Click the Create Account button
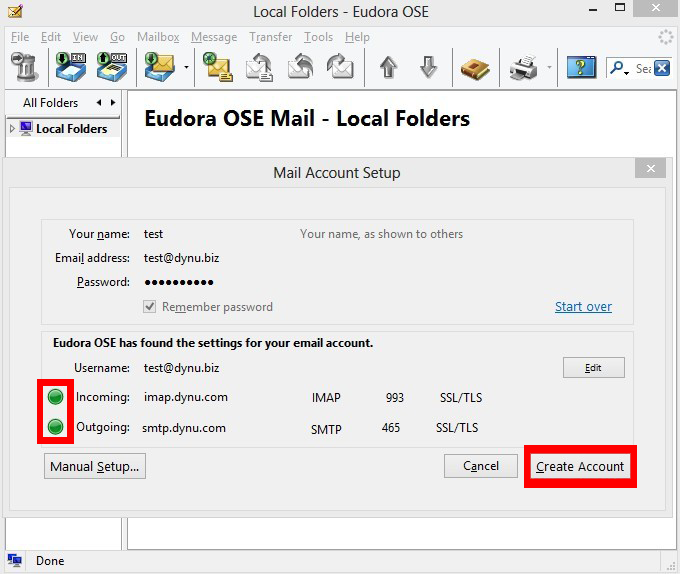Screen dimensions: 680x574 (580, 466)
